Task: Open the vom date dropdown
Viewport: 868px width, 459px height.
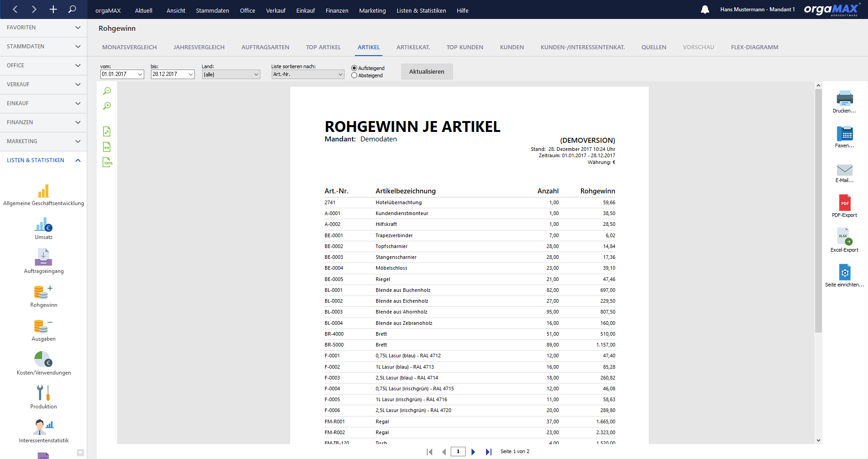Action: pos(140,74)
